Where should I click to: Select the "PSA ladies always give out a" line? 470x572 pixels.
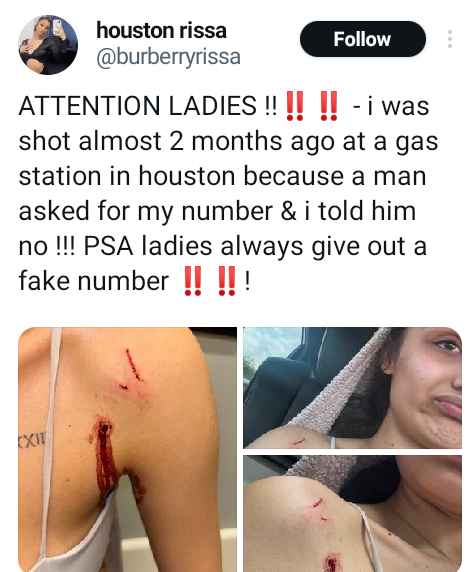coord(255,247)
